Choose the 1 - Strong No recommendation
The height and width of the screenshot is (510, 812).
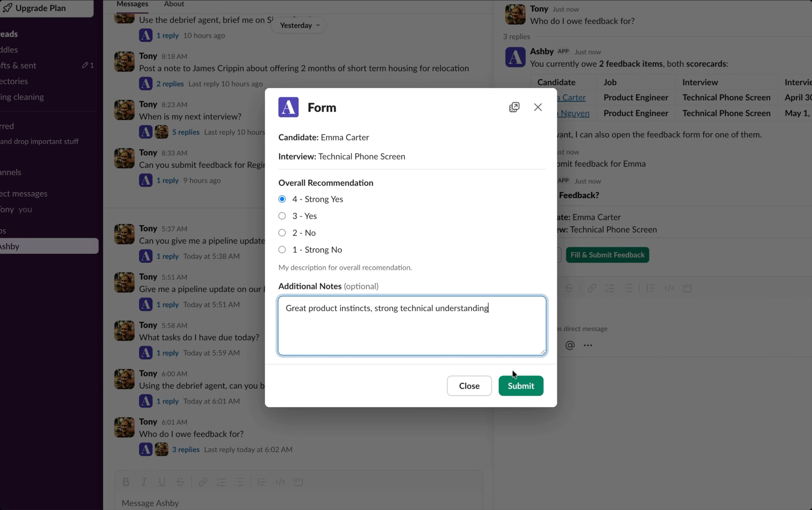click(282, 250)
